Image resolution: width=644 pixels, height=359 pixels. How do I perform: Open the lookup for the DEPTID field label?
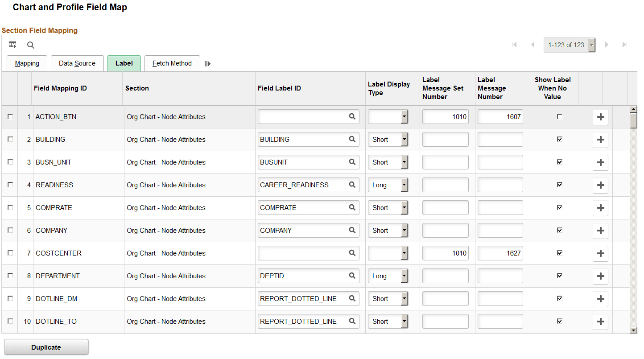pos(353,276)
